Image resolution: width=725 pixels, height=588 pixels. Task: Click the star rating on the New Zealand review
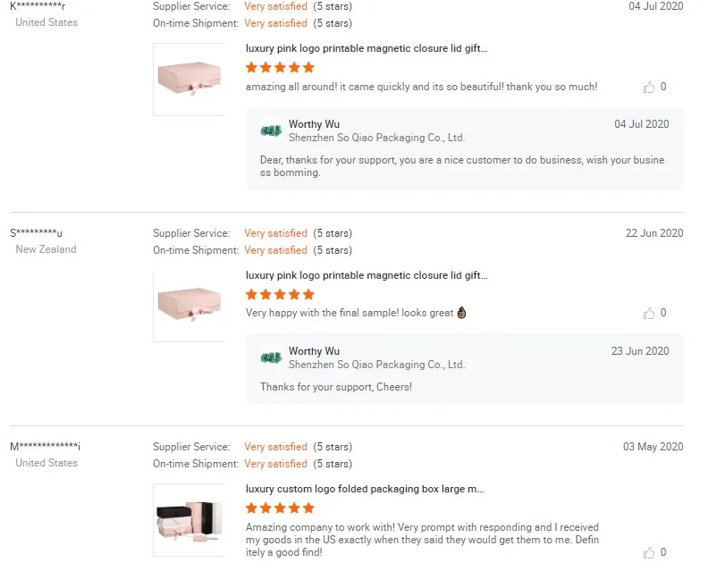[280, 294]
